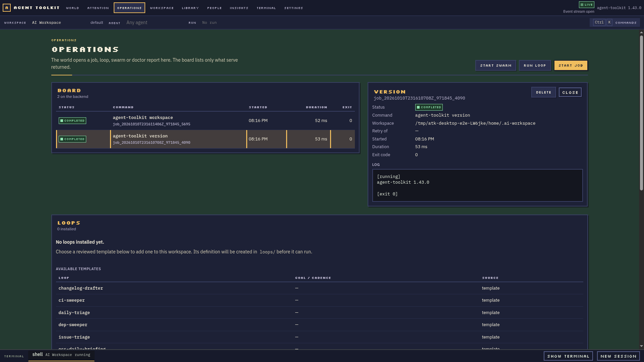Switch to the Workspace tab
The image size is (644, 362).
[162, 8]
